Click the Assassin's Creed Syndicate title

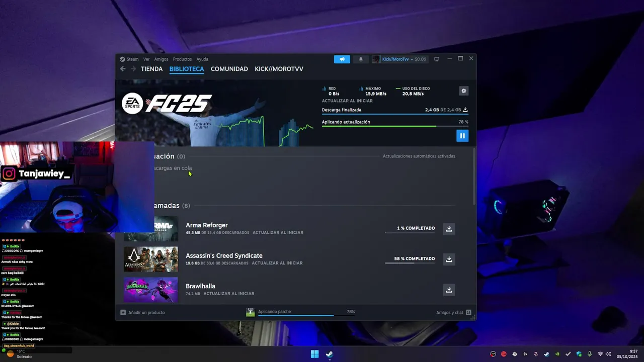click(x=224, y=255)
